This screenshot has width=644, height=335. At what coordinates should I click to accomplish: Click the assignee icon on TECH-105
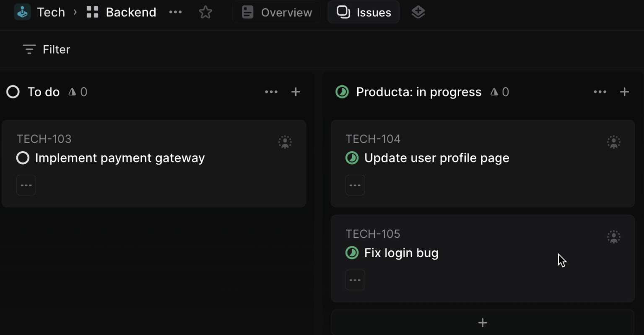(x=614, y=237)
